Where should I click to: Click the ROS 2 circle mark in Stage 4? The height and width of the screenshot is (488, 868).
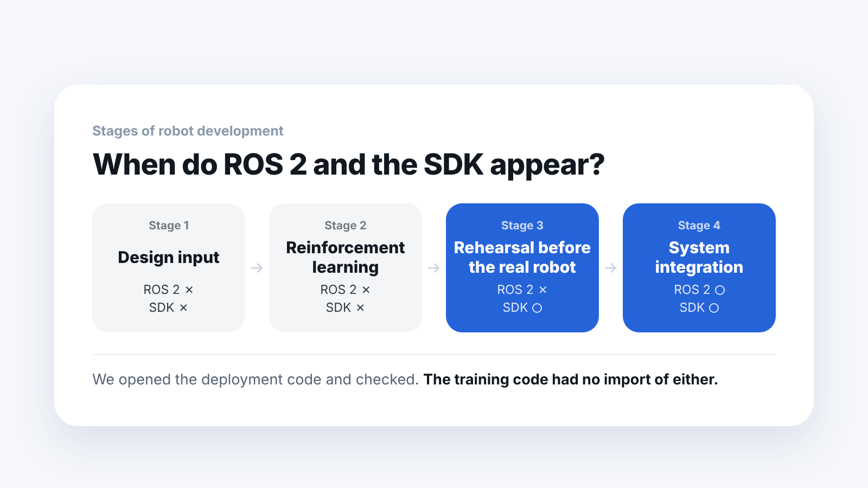click(720, 290)
